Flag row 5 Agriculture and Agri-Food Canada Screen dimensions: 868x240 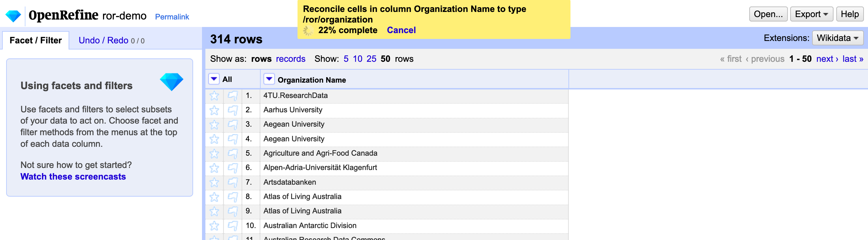pos(233,153)
